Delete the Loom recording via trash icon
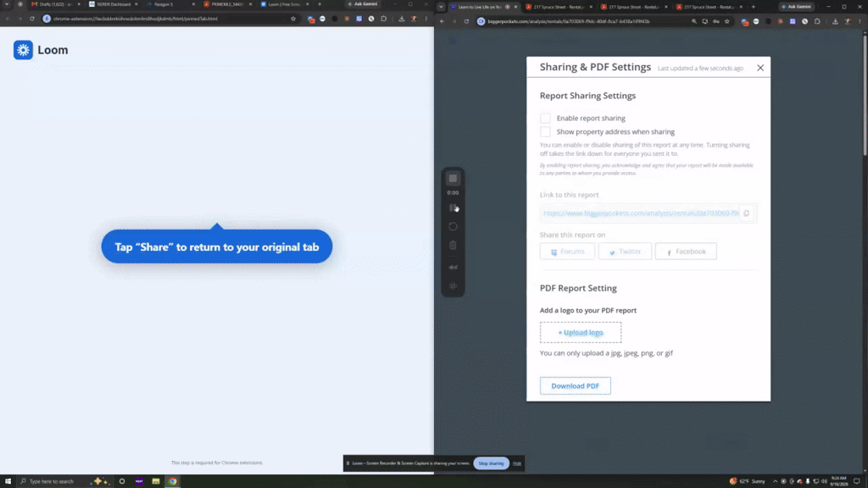This screenshot has height=488, width=868. click(453, 245)
